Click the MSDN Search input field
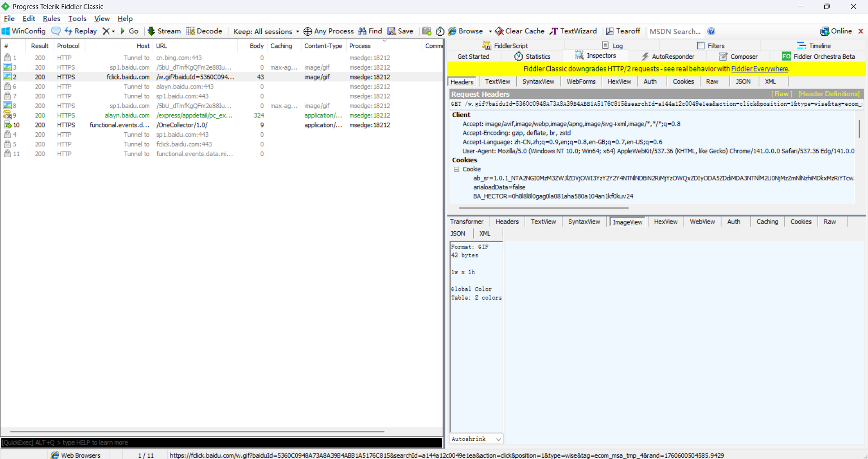 click(675, 31)
